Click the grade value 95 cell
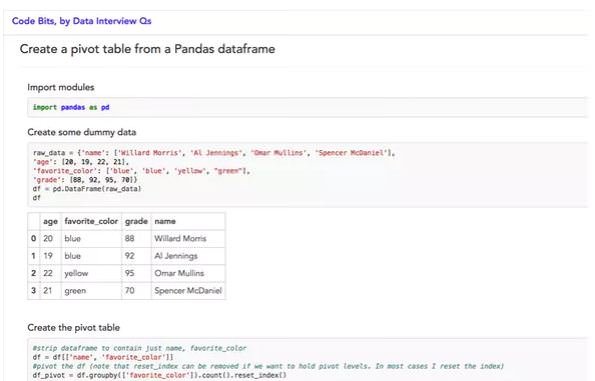The width and height of the screenshot is (595, 381). click(136, 273)
